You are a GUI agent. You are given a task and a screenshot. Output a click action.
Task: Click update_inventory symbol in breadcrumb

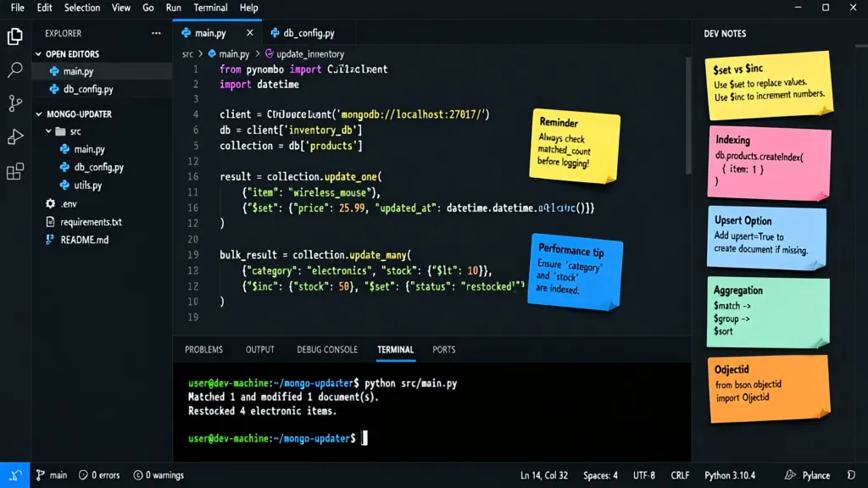[x=304, y=54]
